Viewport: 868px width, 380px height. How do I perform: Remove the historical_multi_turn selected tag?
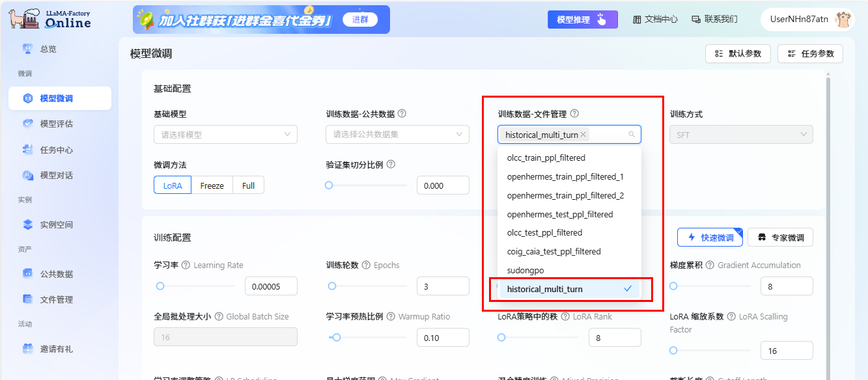click(584, 133)
